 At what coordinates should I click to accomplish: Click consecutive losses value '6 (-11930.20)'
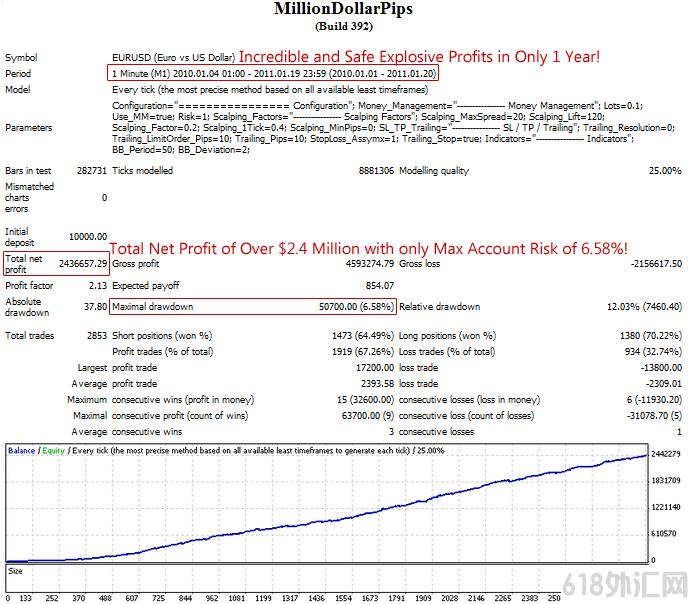[x=654, y=399]
